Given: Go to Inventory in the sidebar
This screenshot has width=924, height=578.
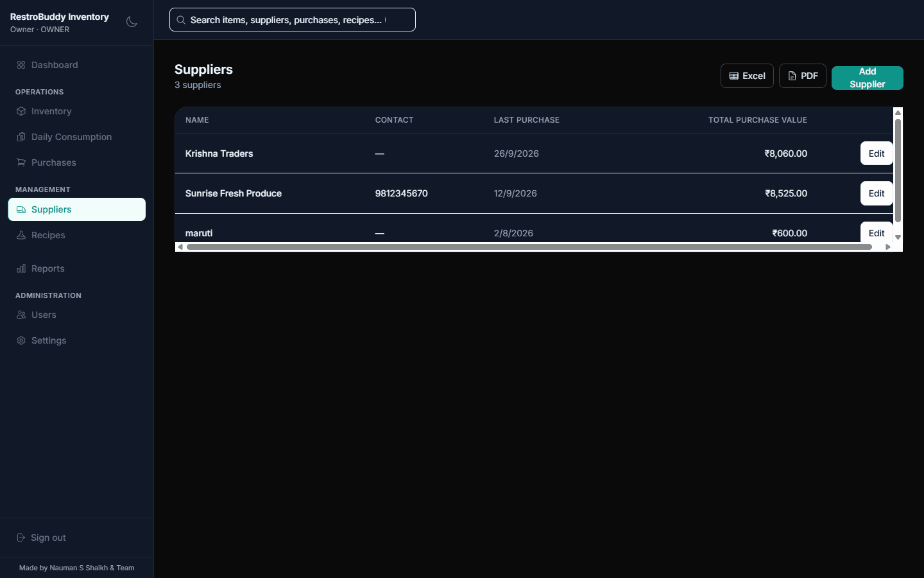Looking at the screenshot, I should 77,111.
